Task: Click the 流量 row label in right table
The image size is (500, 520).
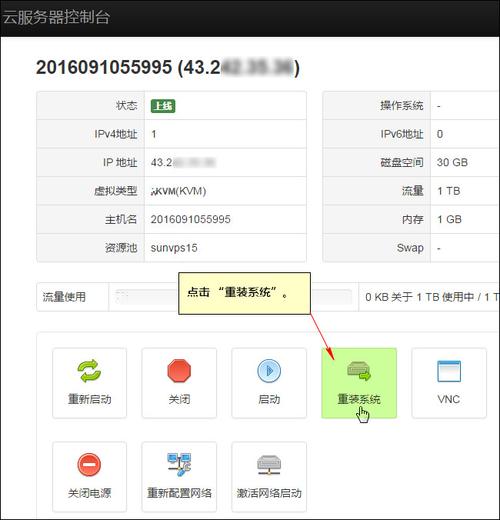Action: 413,191
